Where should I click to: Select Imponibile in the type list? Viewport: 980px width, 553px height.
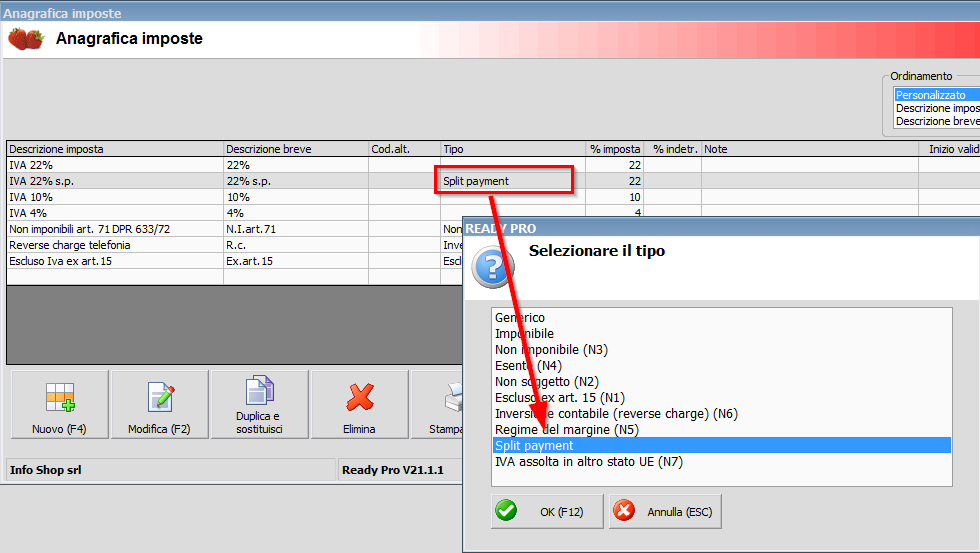click(x=524, y=334)
